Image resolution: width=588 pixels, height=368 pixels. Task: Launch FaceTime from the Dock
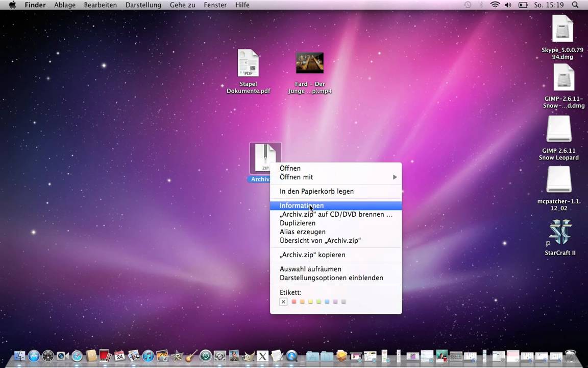tap(62, 356)
